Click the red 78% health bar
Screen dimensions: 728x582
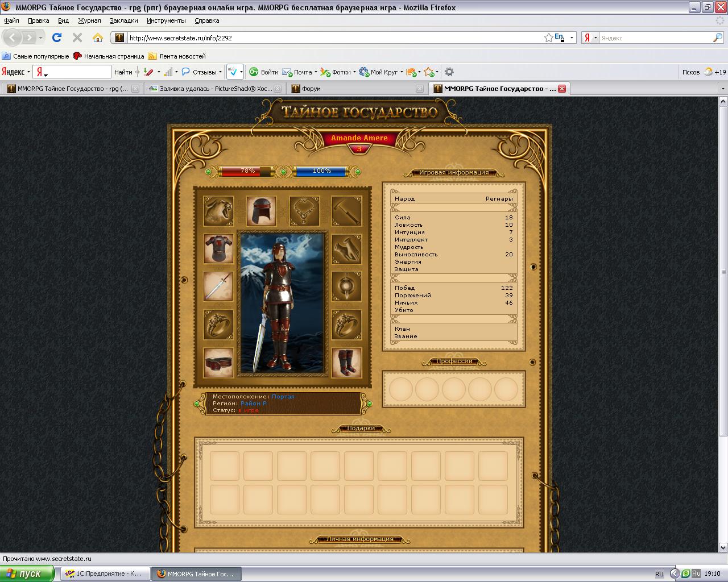tap(248, 171)
